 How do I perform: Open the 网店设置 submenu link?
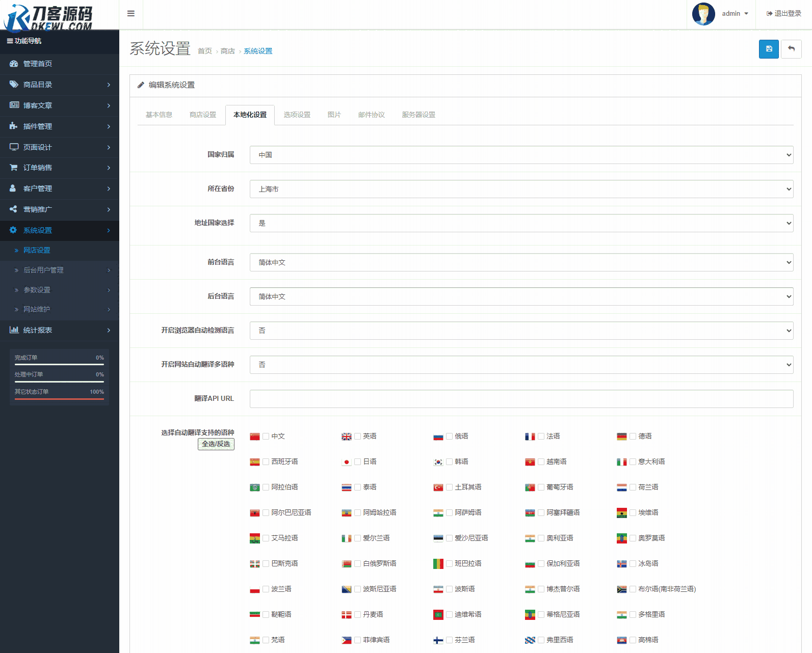click(x=60, y=250)
